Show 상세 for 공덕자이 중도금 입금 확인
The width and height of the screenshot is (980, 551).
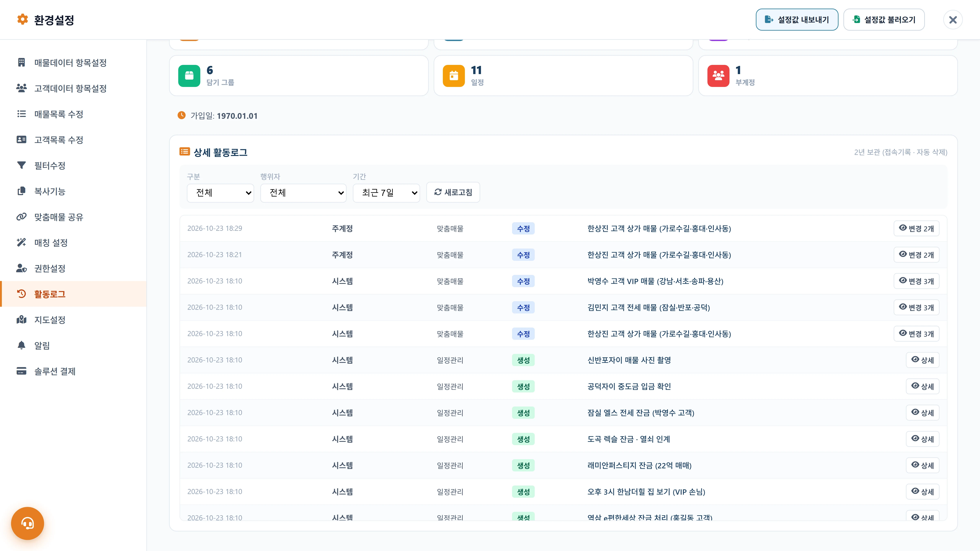[x=922, y=386]
